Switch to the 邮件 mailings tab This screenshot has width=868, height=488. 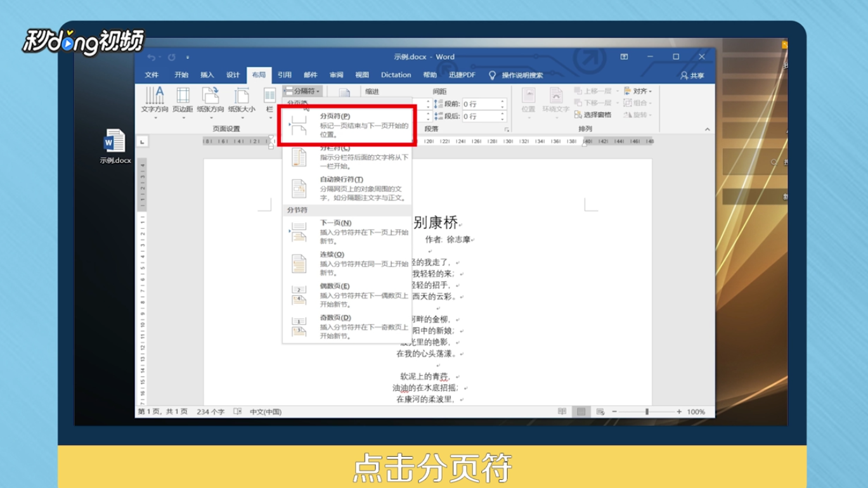tap(311, 75)
